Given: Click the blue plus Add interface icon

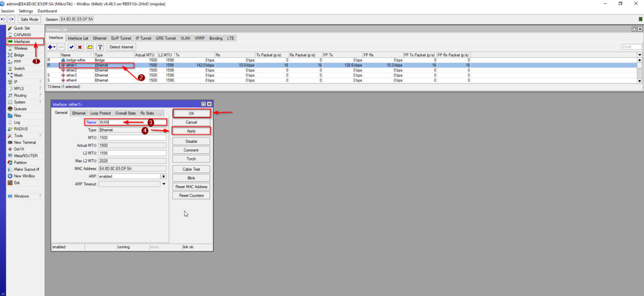Looking at the screenshot, I should pyautogui.click(x=51, y=47).
